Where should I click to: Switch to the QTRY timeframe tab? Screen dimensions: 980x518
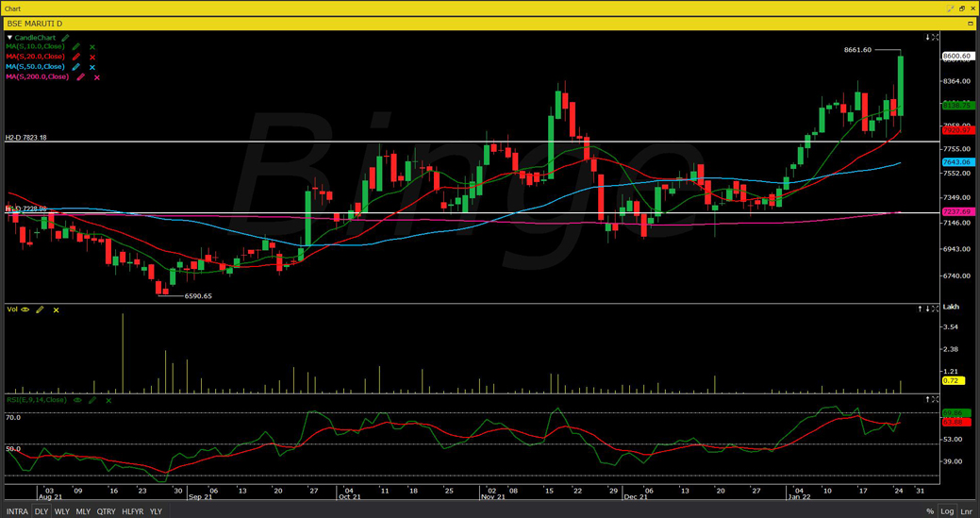[x=107, y=511]
